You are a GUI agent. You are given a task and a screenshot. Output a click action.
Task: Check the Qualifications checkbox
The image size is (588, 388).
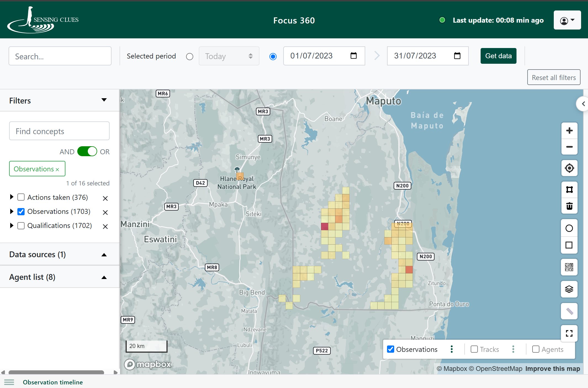(21, 225)
